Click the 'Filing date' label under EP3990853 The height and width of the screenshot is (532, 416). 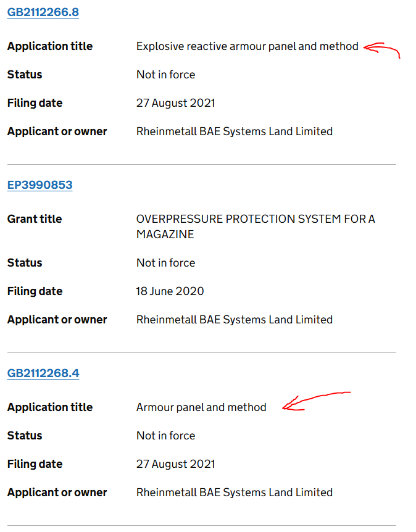(x=35, y=291)
